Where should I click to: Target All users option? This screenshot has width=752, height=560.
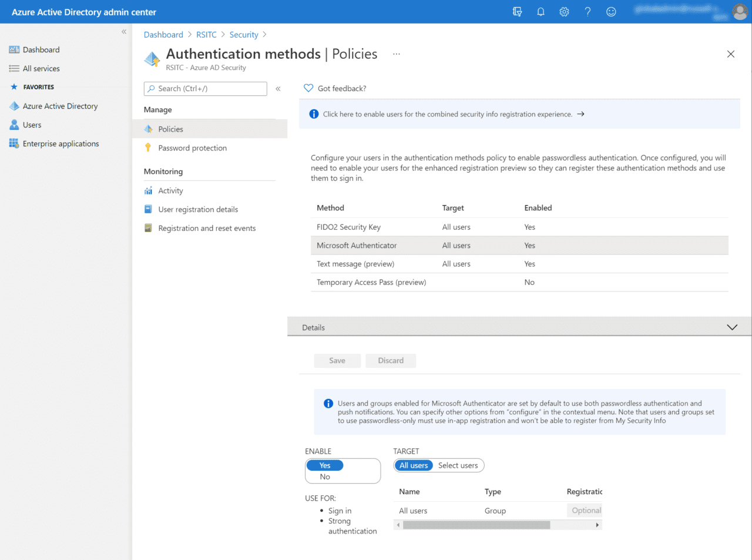(x=414, y=465)
